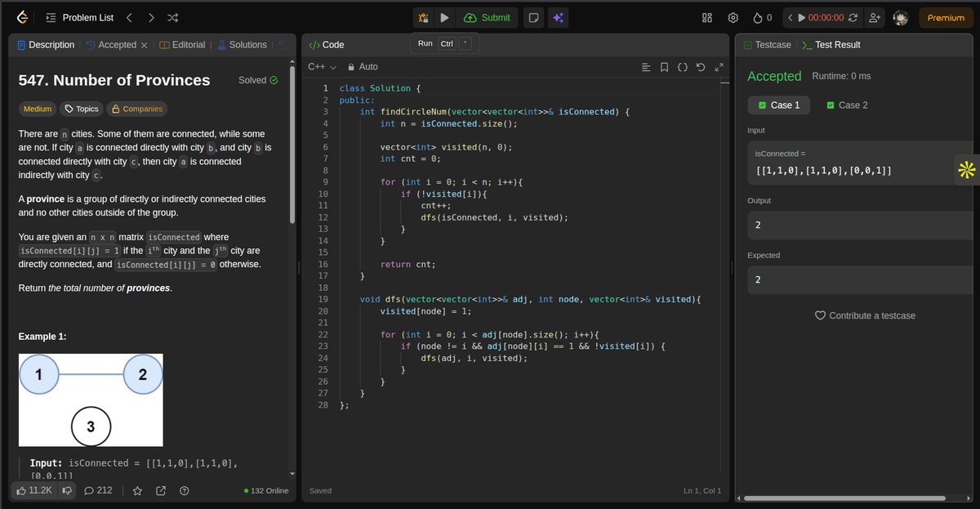Switch to the Description tab
Screen dimensions: 980x509
click(46, 45)
